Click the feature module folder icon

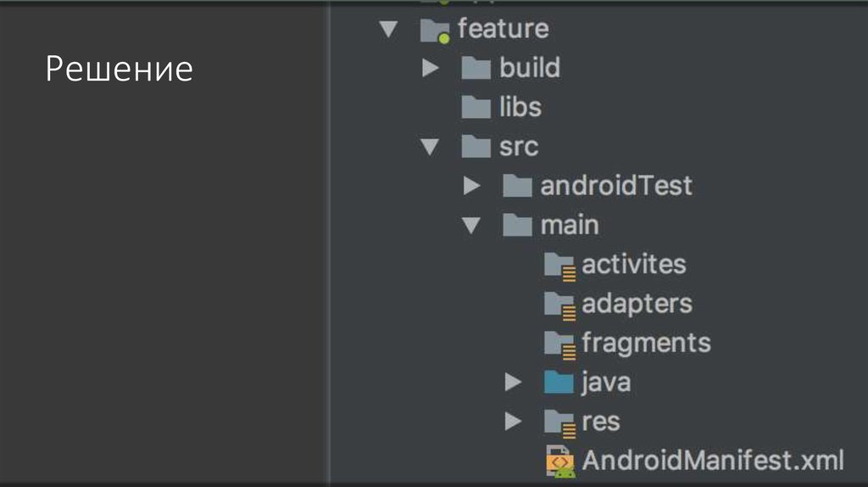(x=434, y=30)
